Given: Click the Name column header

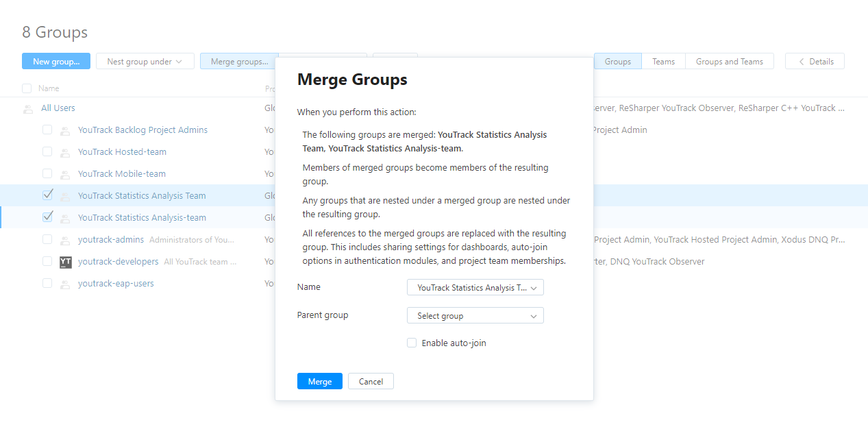Looking at the screenshot, I should (49, 88).
